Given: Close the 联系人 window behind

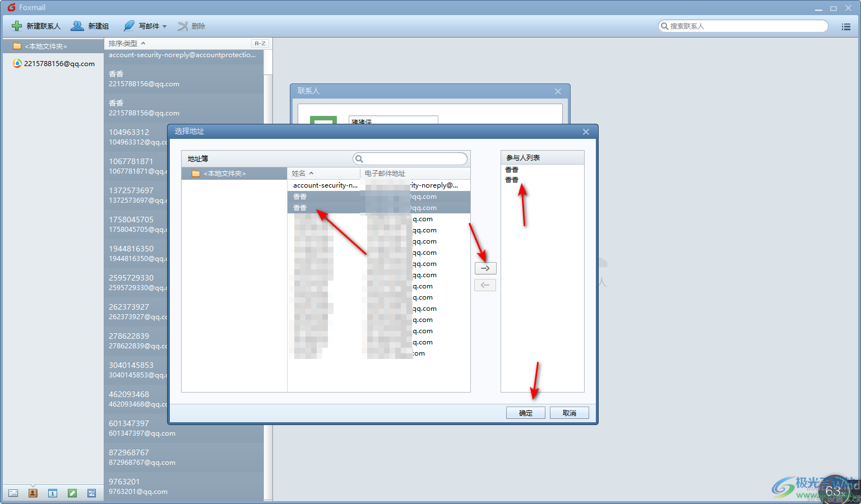Looking at the screenshot, I should click(x=558, y=91).
